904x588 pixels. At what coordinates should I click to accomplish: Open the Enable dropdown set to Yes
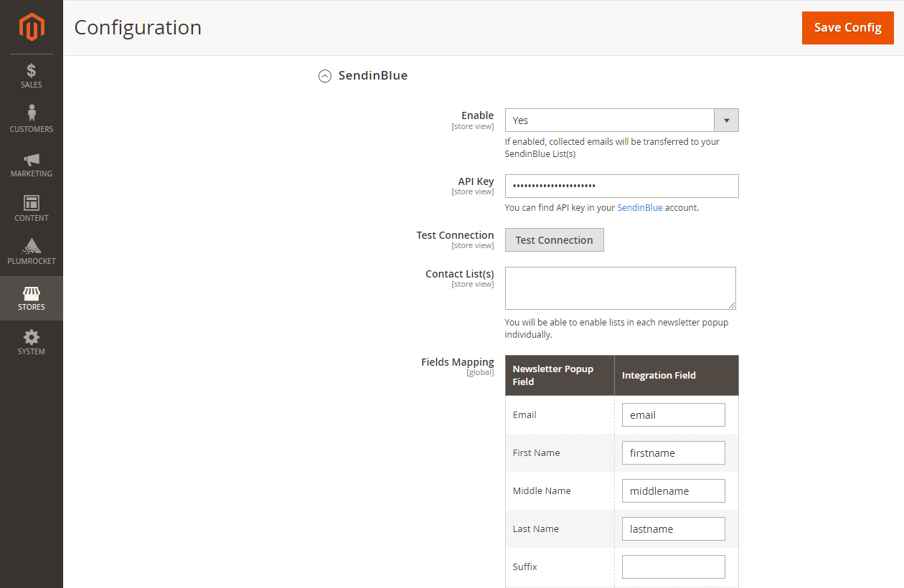610,120
